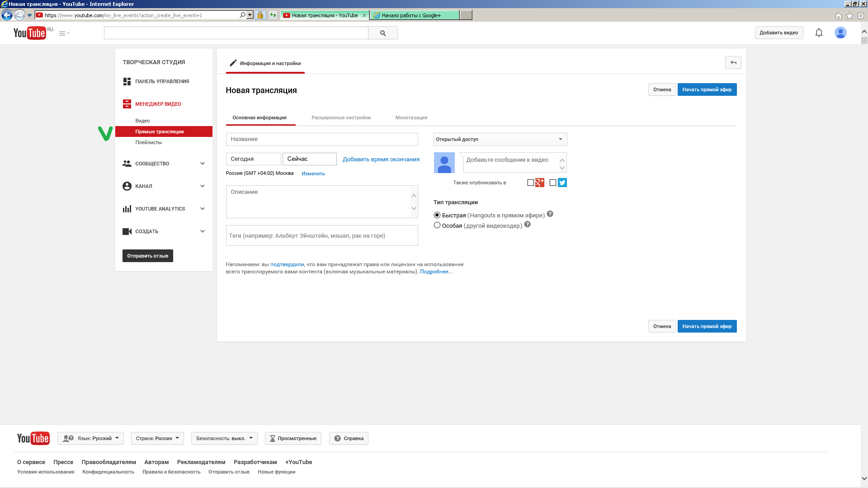Open the account avatar menu

(x=840, y=33)
